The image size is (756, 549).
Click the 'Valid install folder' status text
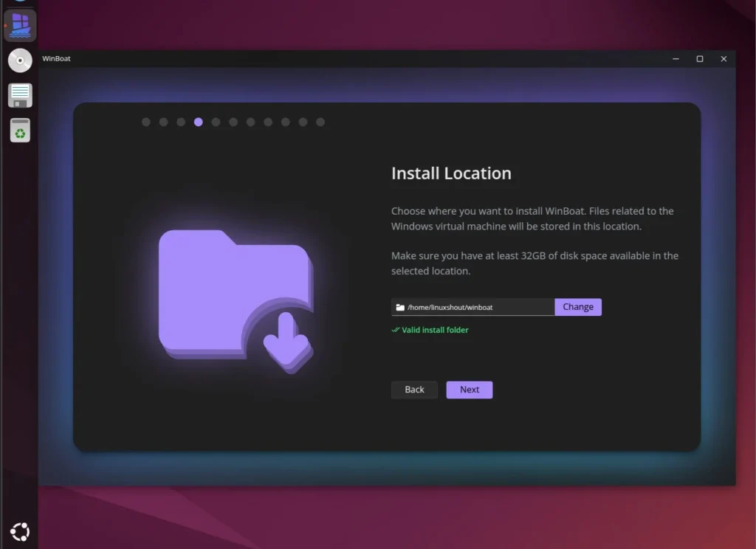click(435, 330)
